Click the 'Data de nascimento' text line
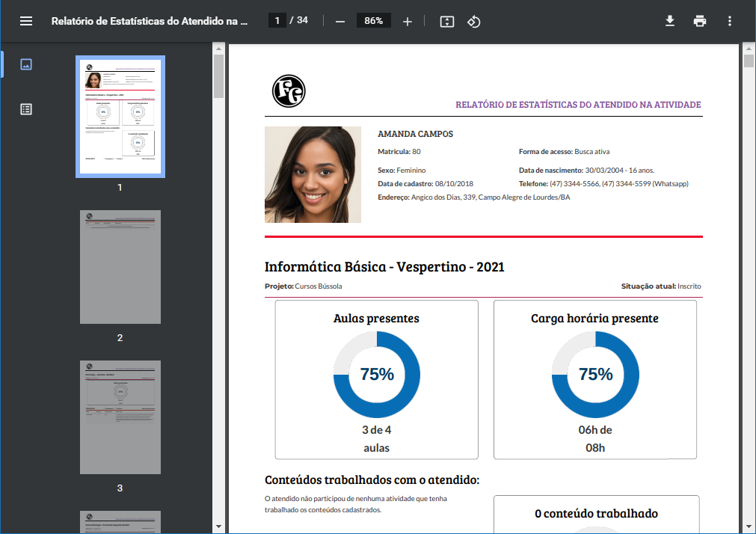The height and width of the screenshot is (534, 756). point(587,171)
